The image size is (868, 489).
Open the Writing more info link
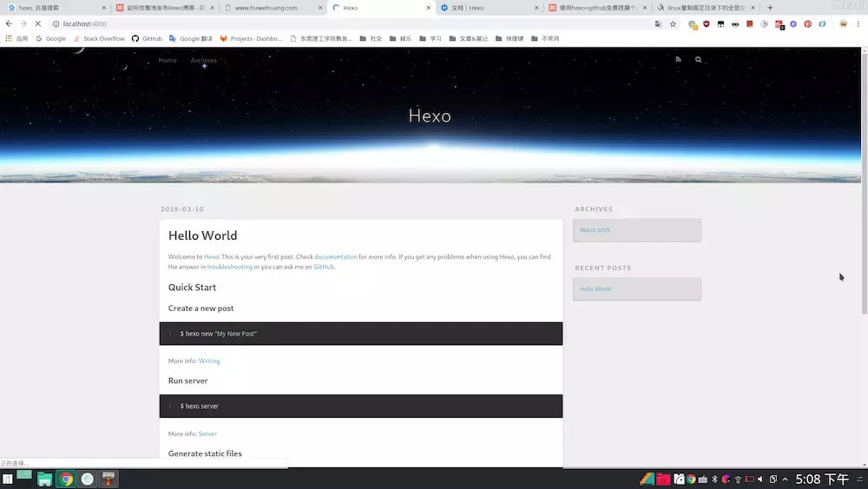point(209,361)
